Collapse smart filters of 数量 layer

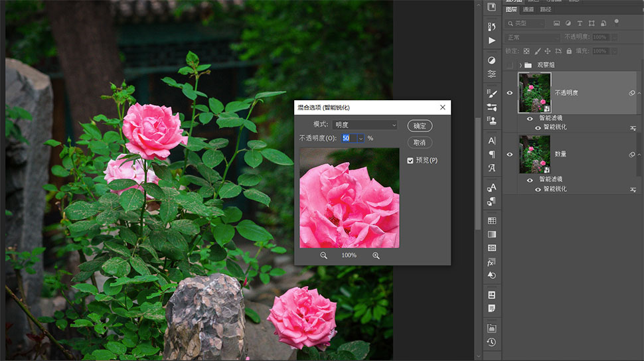point(639,155)
